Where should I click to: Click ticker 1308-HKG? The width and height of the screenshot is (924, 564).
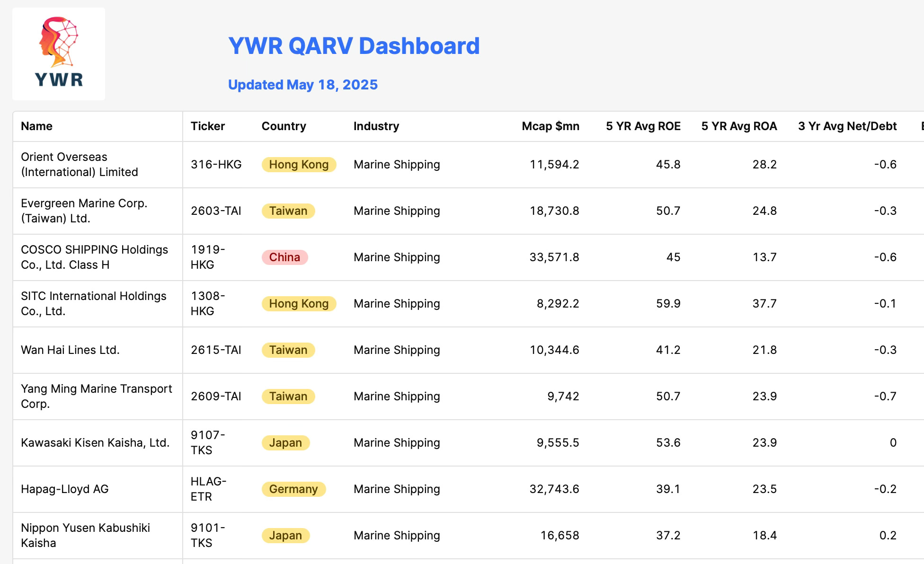click(208, 304)
